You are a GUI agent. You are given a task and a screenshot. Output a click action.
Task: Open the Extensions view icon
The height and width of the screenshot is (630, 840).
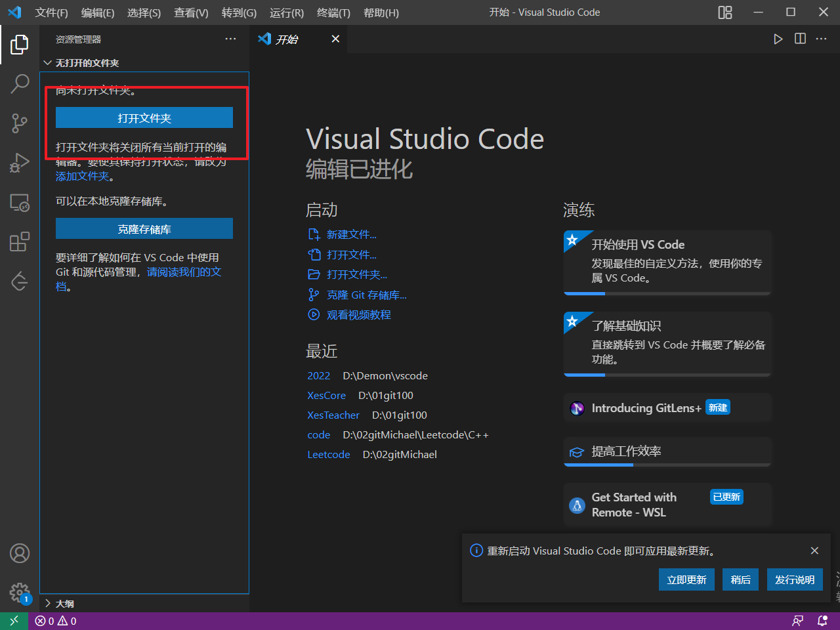[x=20, y=241]
